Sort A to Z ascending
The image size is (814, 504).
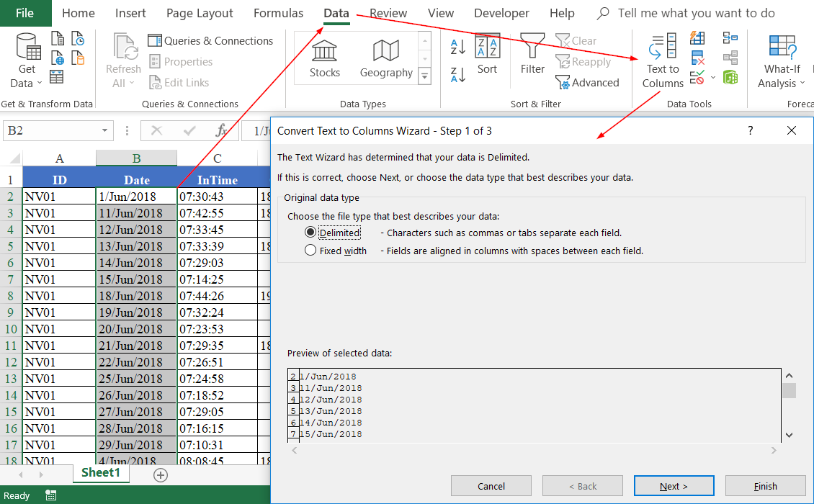coord(458,47)
